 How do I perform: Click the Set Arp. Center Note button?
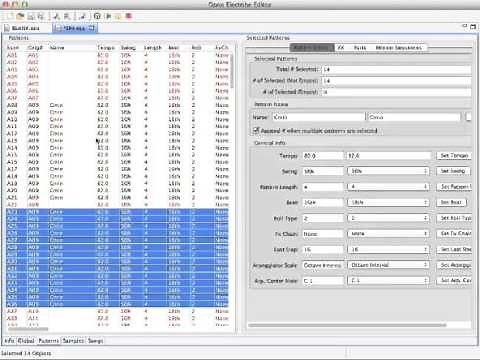coord(454,281)
